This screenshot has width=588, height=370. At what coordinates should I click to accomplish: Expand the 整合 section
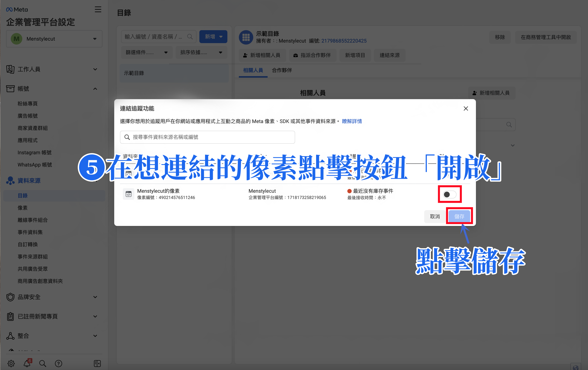[x=95, y=336]
